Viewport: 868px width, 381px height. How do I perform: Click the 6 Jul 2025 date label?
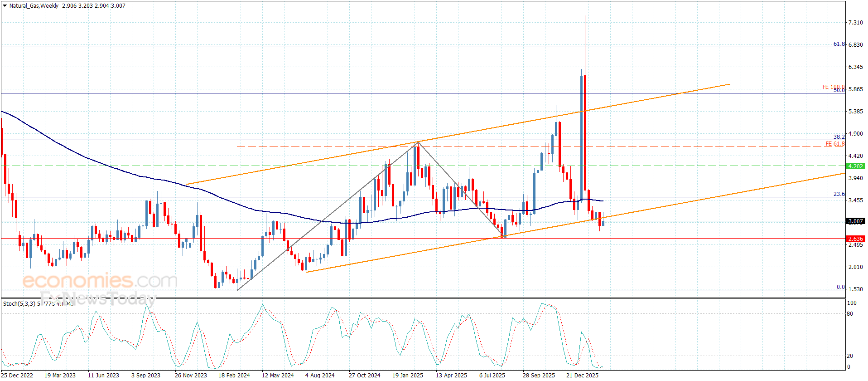[x=492, y=375]
